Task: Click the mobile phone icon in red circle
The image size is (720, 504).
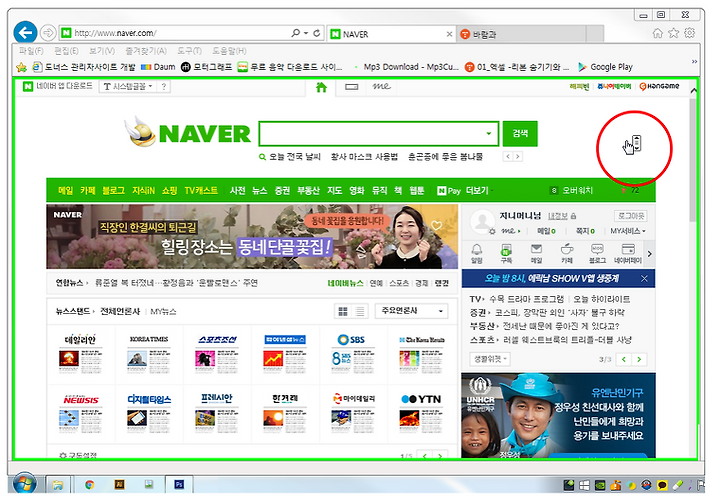Action: point(636,143)
